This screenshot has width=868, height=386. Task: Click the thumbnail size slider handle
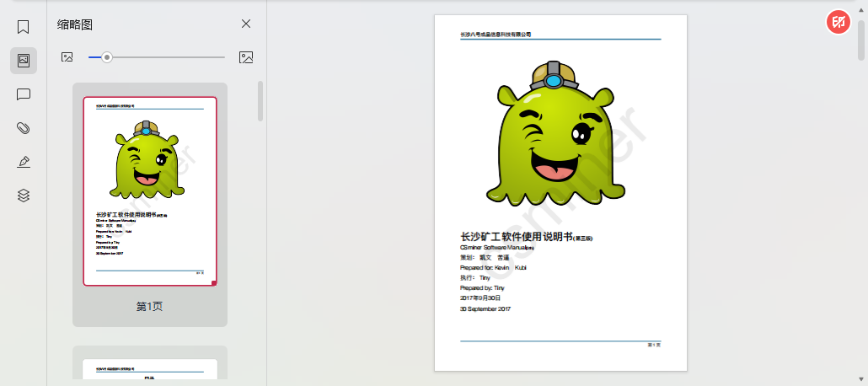107,57
